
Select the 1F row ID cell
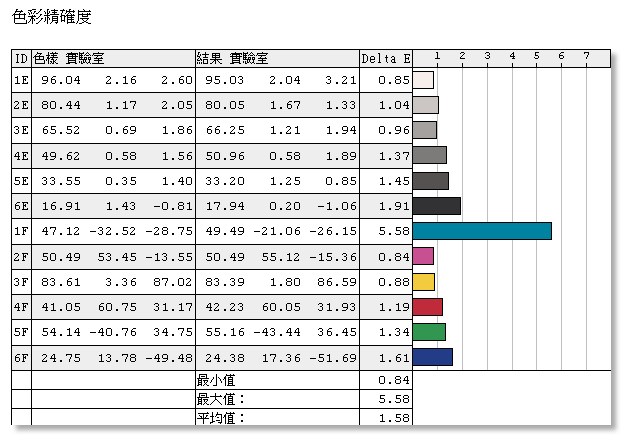[21, 231]
